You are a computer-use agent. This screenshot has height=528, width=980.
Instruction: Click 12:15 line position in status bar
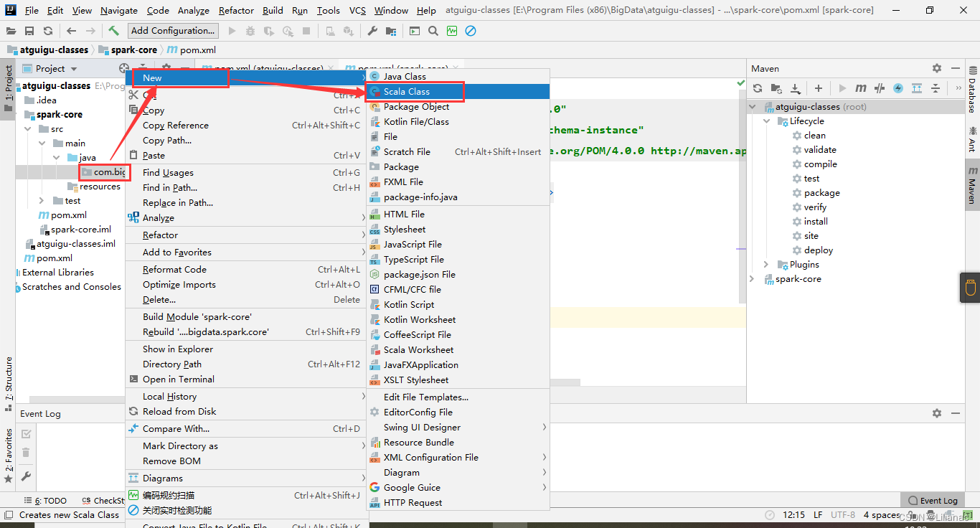tap(794, 515)
